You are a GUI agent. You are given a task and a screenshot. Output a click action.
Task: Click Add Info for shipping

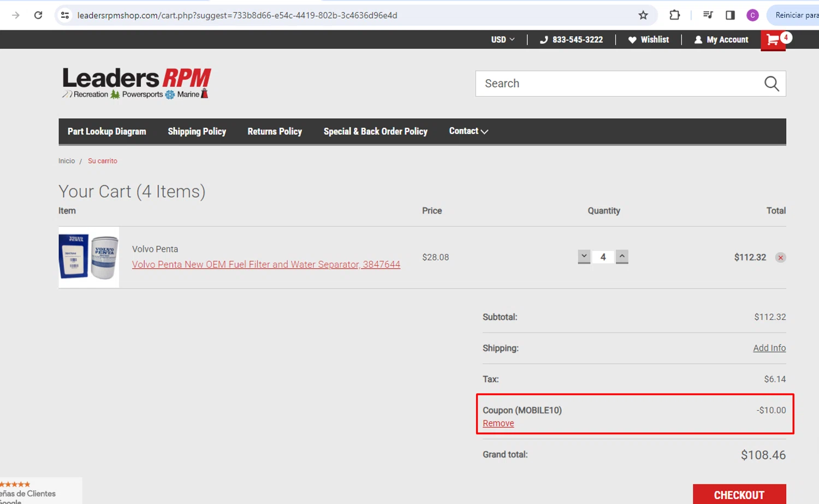point(769,348)
